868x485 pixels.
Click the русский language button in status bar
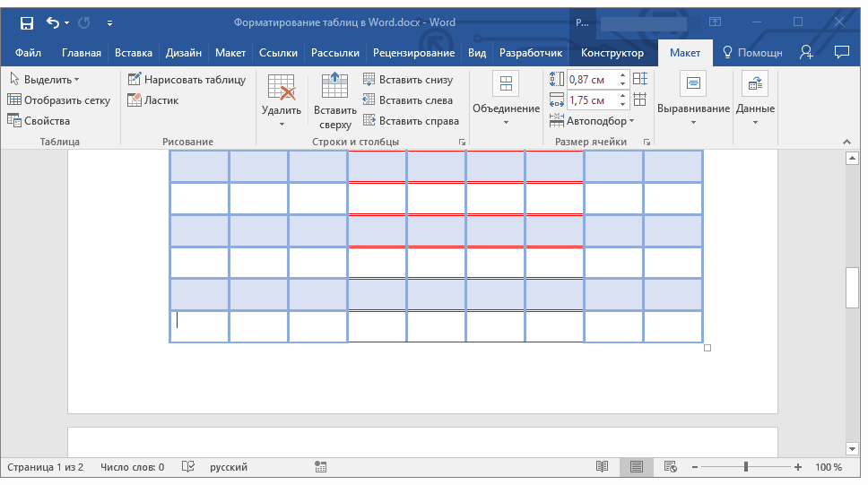click(229, 467)
